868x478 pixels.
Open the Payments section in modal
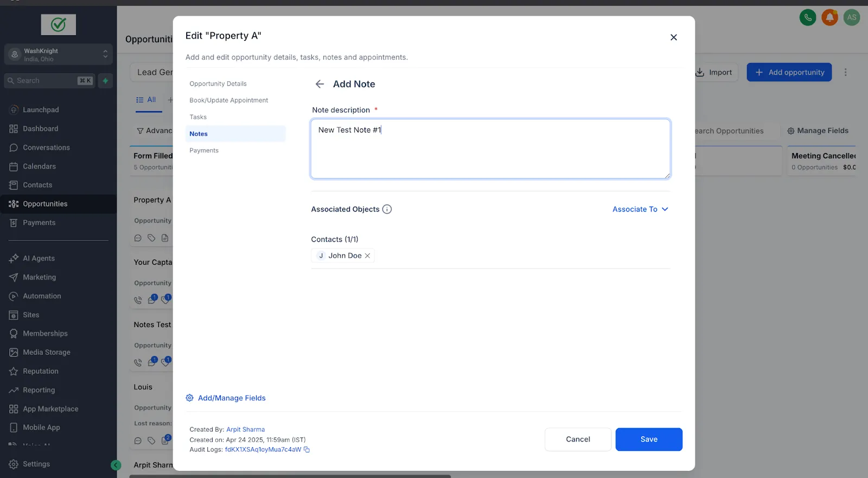(204, 151)
